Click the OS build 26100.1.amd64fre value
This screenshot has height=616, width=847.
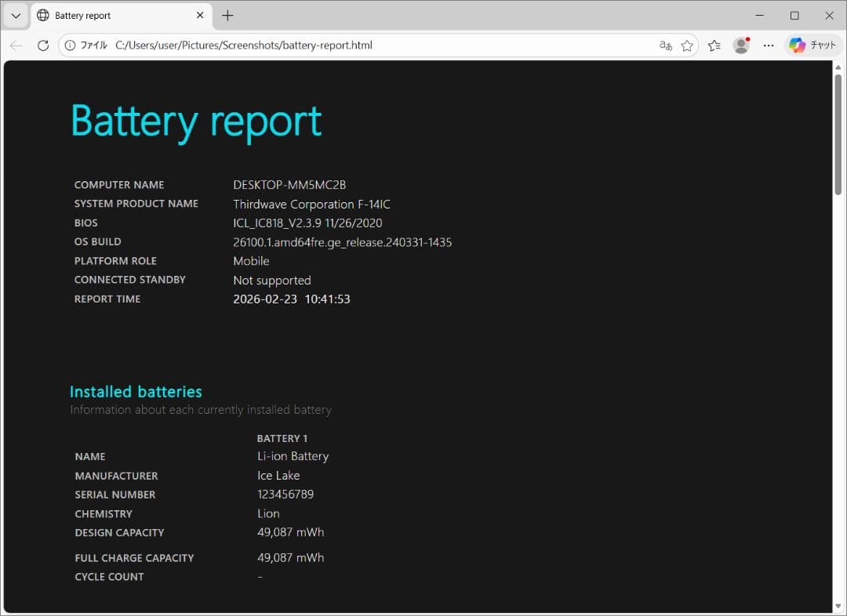pyautogui.click(x=343, y=242)
